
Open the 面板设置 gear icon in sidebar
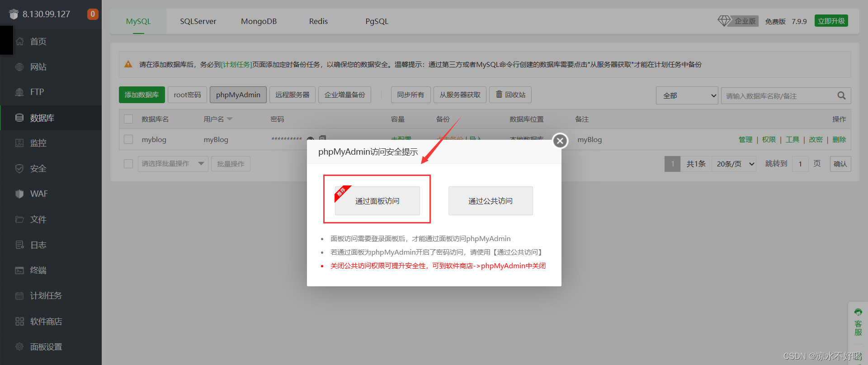click(19, 347)
